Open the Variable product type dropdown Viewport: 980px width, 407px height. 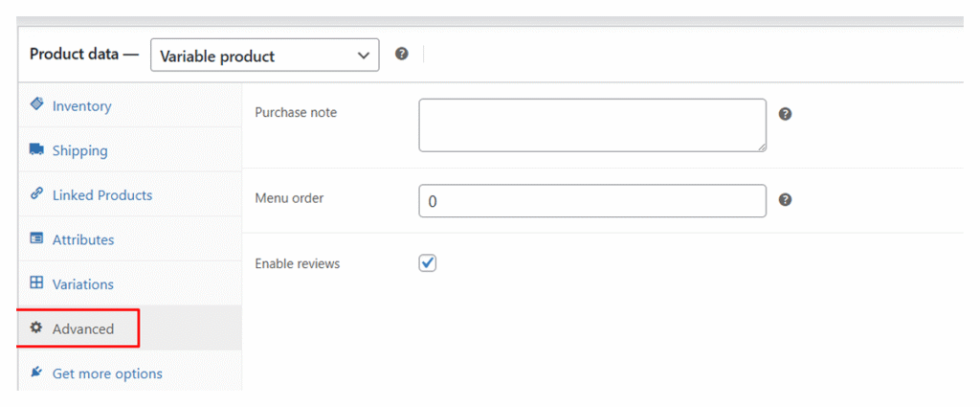[264, 56]
